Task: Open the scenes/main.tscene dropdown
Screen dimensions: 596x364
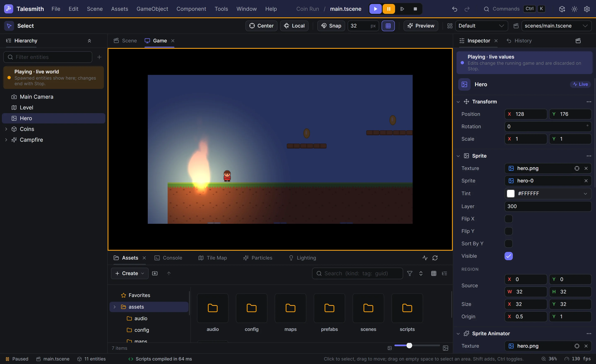Action: pyautogui.click(x=556, y=26)
